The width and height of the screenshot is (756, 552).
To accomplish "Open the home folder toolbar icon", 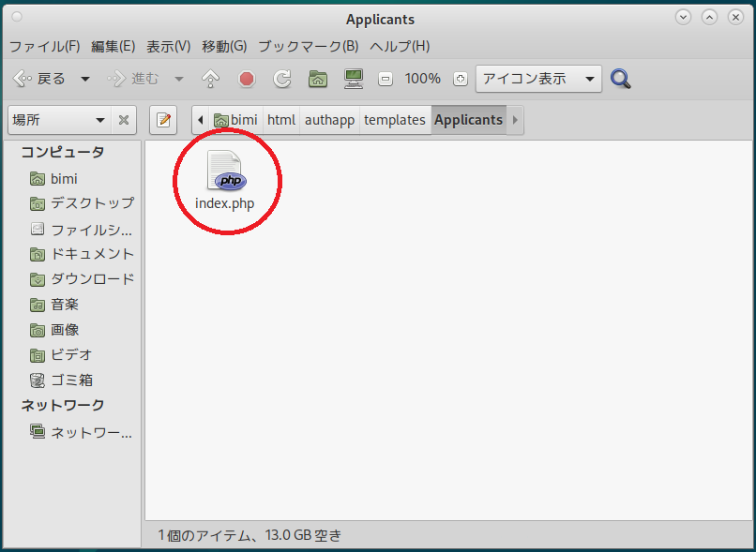I will (318, 79).
